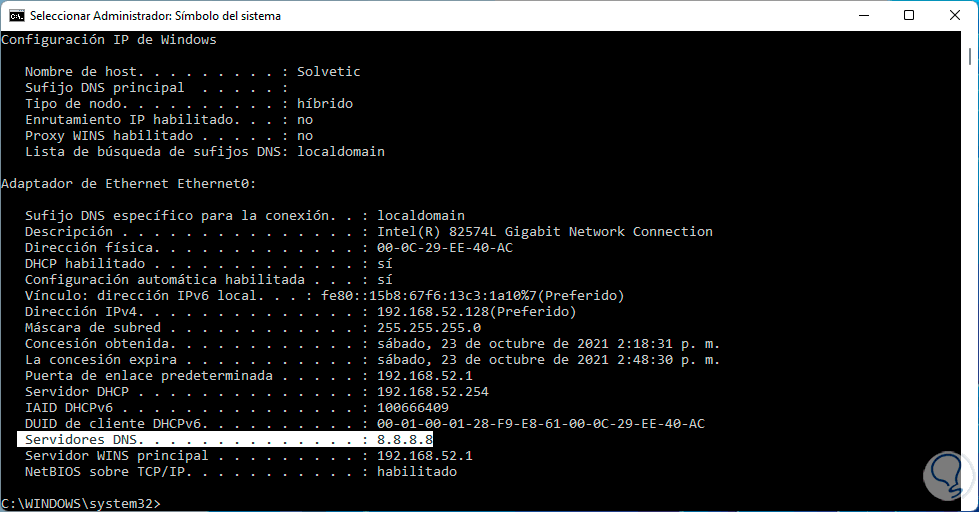Click the C:\WINDOWS\system32> prompt line
Screen dimensions: 979x512
(80, 503)
